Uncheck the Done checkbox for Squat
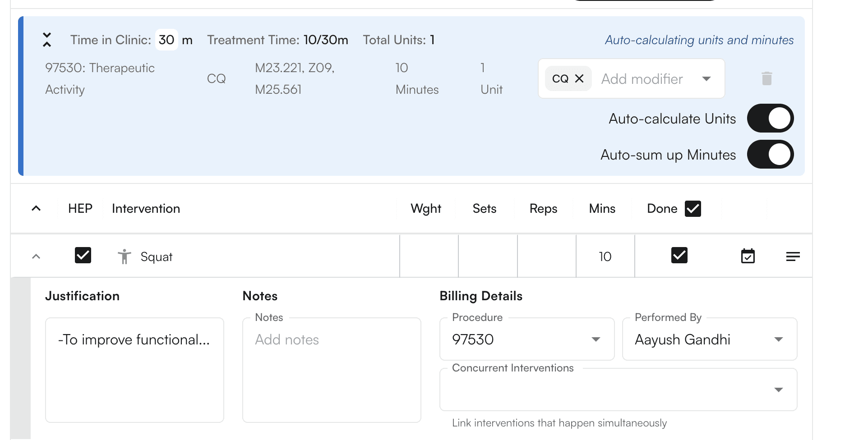Viewport: 868px width, 440px height. (679, 256)
